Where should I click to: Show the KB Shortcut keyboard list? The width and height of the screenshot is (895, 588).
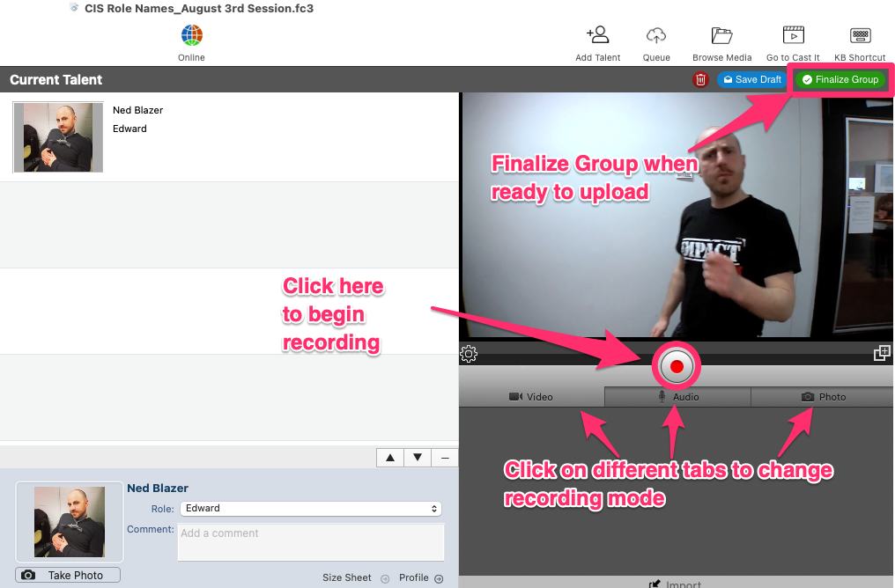861,36
